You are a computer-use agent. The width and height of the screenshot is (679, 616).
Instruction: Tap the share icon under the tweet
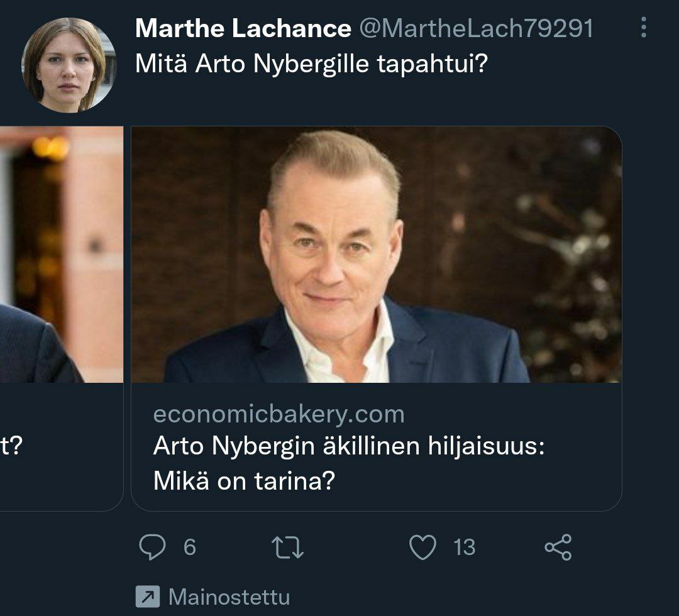pyautogui.click(x=558, y=547)
